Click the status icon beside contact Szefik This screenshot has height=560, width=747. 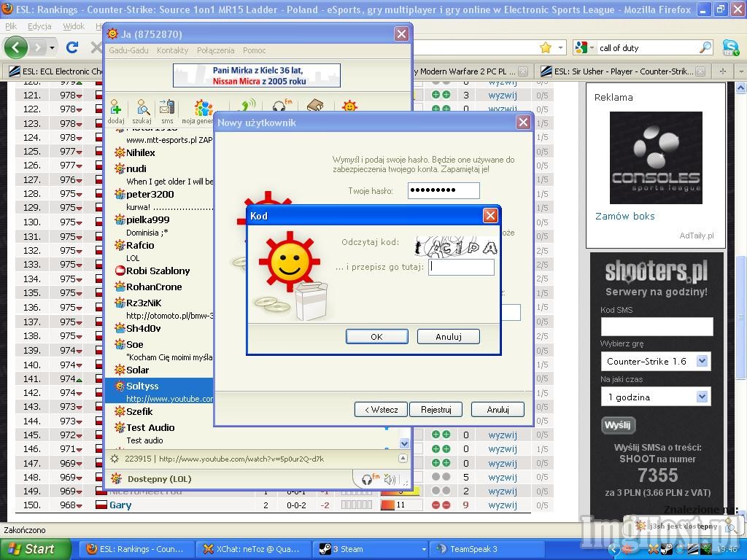[x=120, y=411]
